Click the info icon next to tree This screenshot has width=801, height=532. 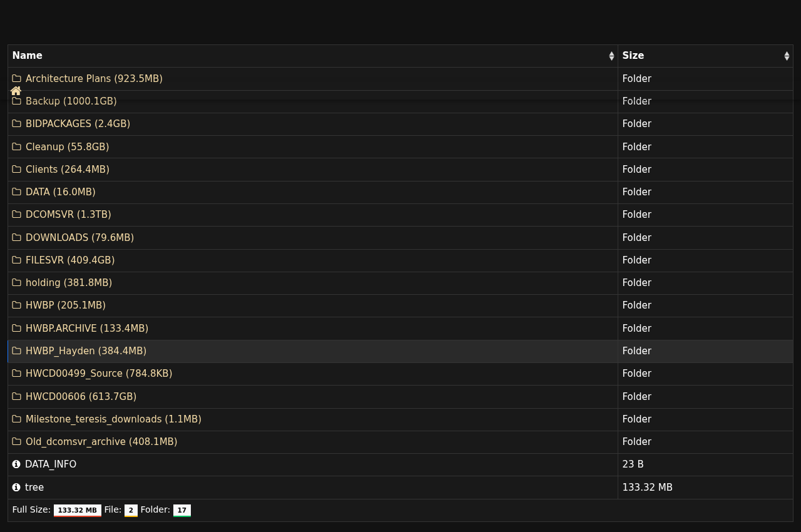(16, 488)
